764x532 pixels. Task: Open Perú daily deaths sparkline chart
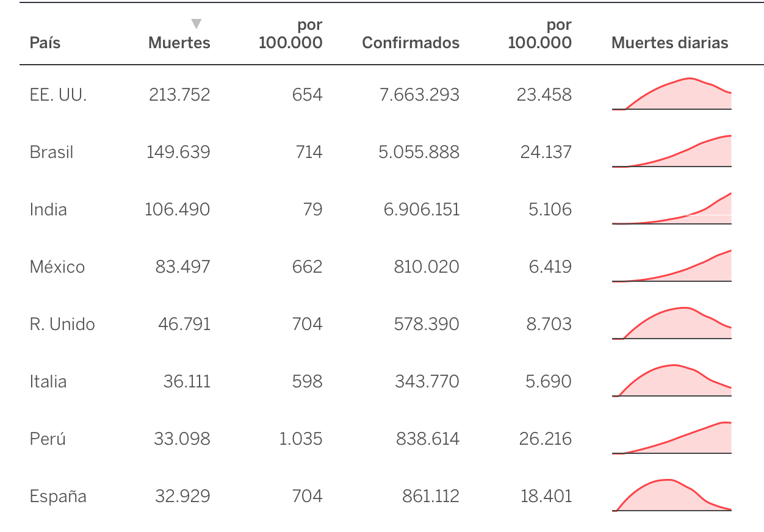(x=672, y=438)
